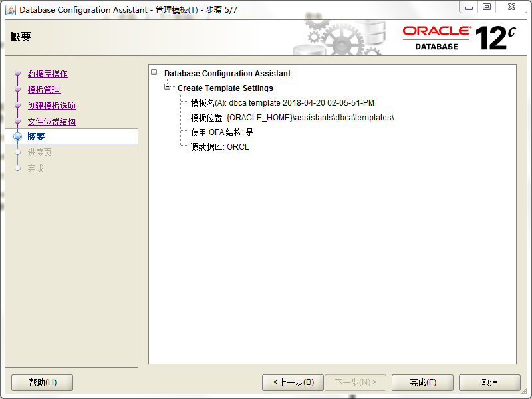Select the 源数据库: ORCL row
Image resolution: width=532 pixels, height=399 pixels.
point(220,147)
